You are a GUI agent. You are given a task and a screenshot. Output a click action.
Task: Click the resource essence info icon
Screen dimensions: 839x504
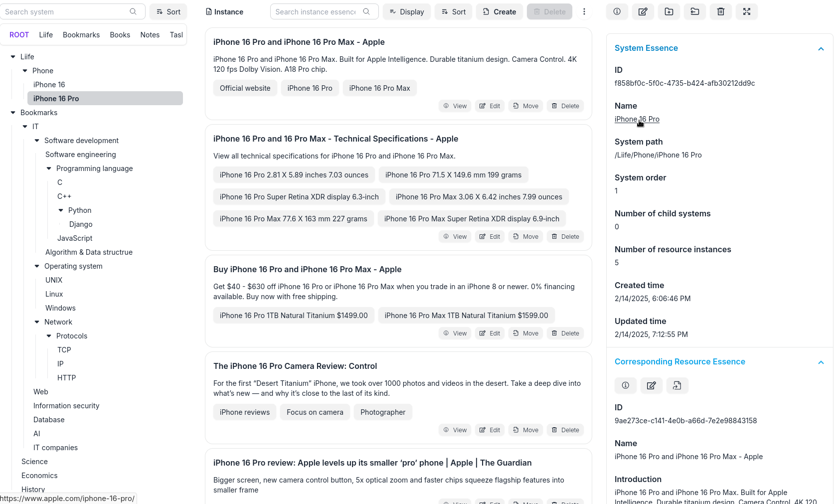pyautogui.click(x=626, y=385)
